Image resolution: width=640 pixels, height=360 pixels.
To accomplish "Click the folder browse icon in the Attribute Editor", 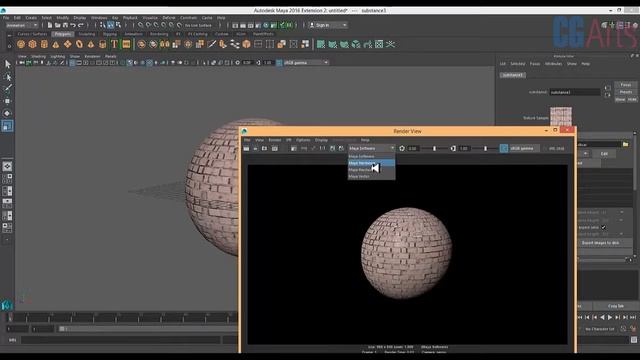I will [x=625, y=144].
